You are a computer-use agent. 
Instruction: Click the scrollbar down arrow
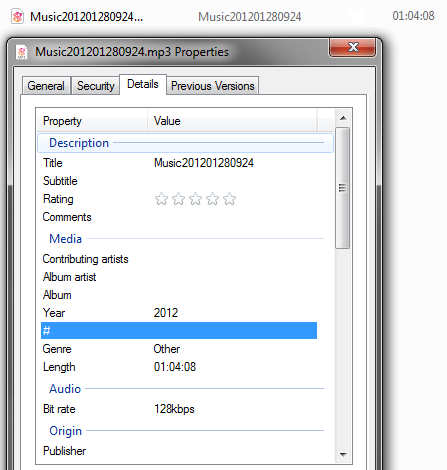tap(343, 454)
